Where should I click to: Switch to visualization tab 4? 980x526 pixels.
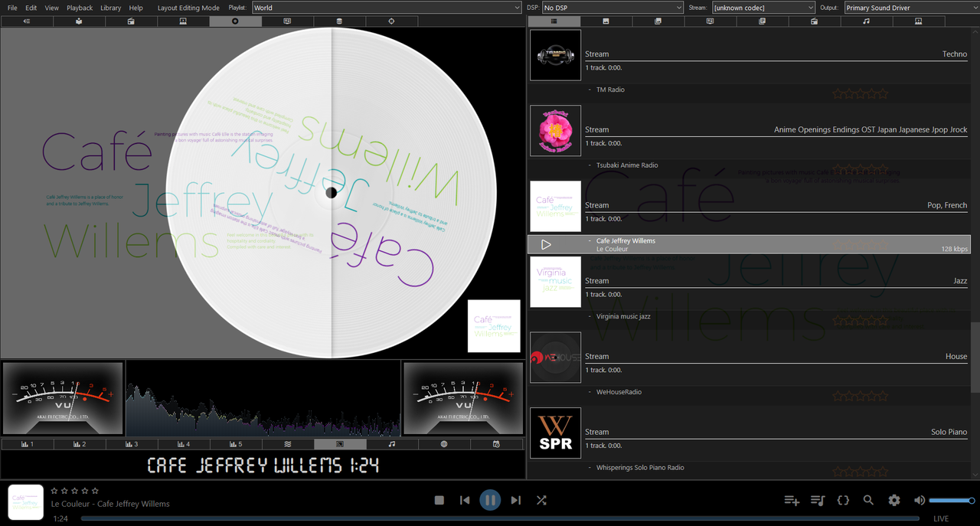183,444
